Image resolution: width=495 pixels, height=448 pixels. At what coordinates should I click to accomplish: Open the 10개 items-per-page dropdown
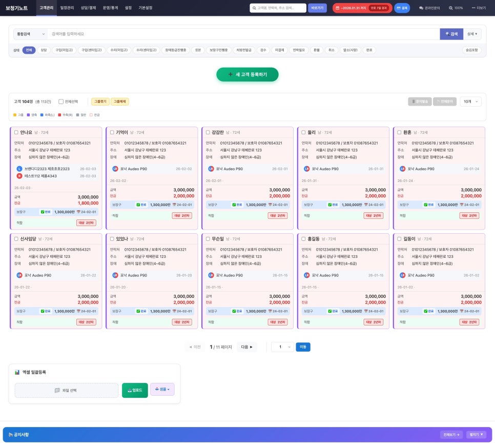(x=470, y=101)
